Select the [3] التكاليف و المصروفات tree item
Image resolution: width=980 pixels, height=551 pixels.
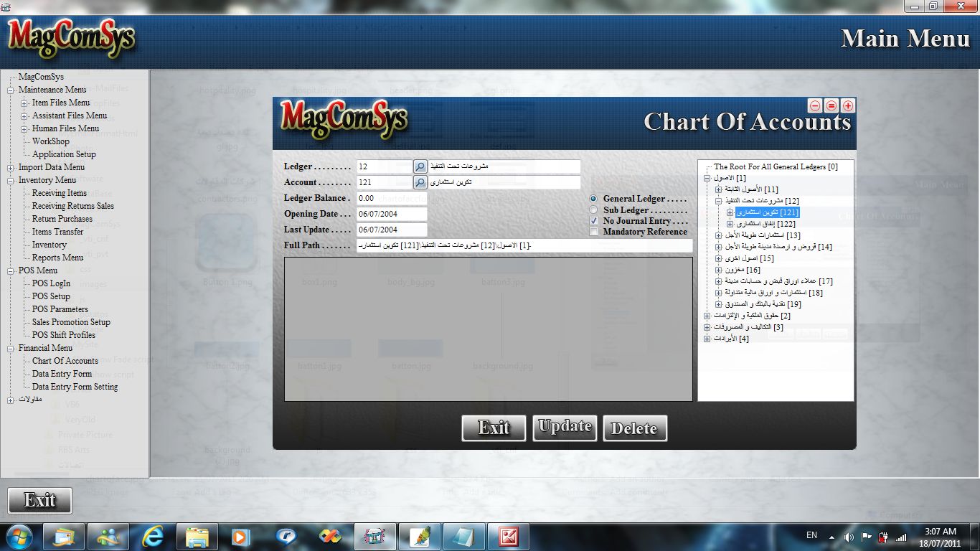[748, 327]
